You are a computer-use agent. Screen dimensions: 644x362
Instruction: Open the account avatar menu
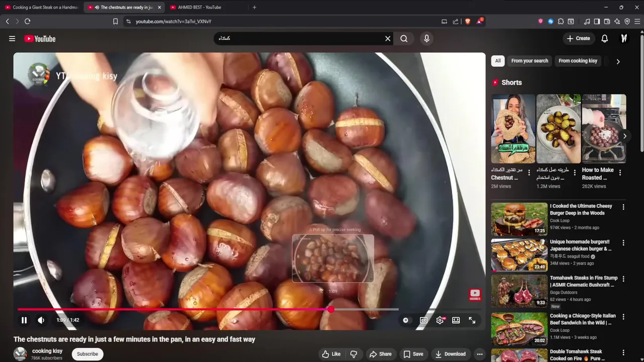[624, 39]
